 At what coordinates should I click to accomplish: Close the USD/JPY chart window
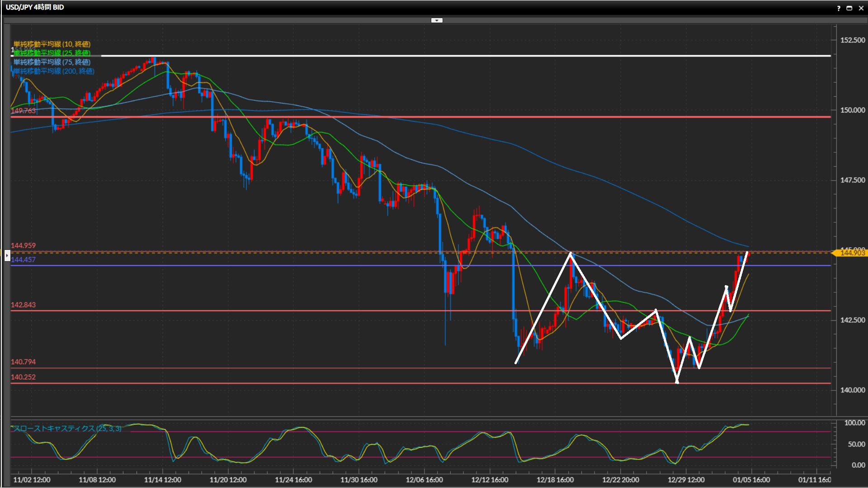tap(861, 8)
